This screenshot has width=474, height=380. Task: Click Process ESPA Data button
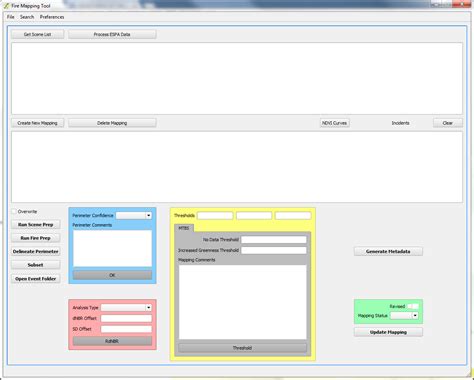112,34
